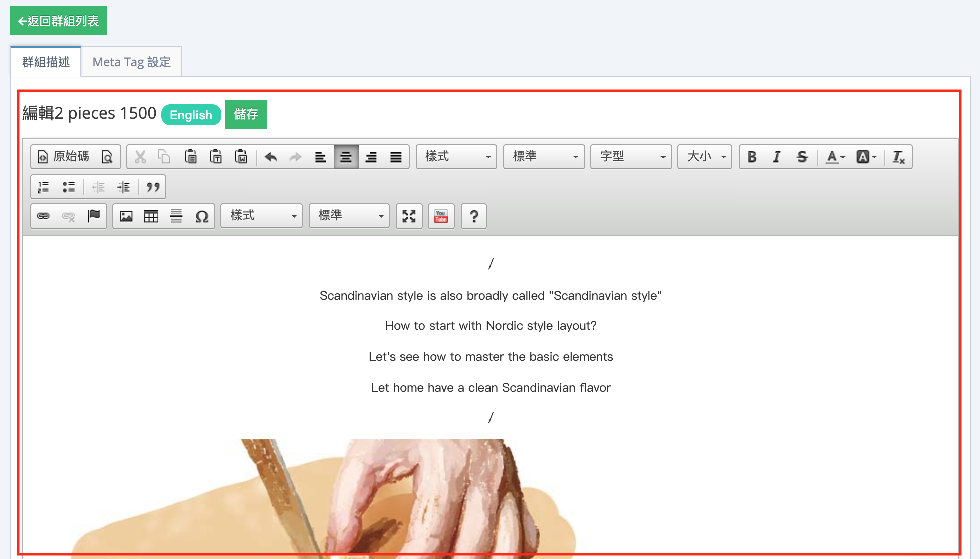The width and height of the screenshot is (980, 559).
Task: Click the insert table icon
Action: coord(150,216)
